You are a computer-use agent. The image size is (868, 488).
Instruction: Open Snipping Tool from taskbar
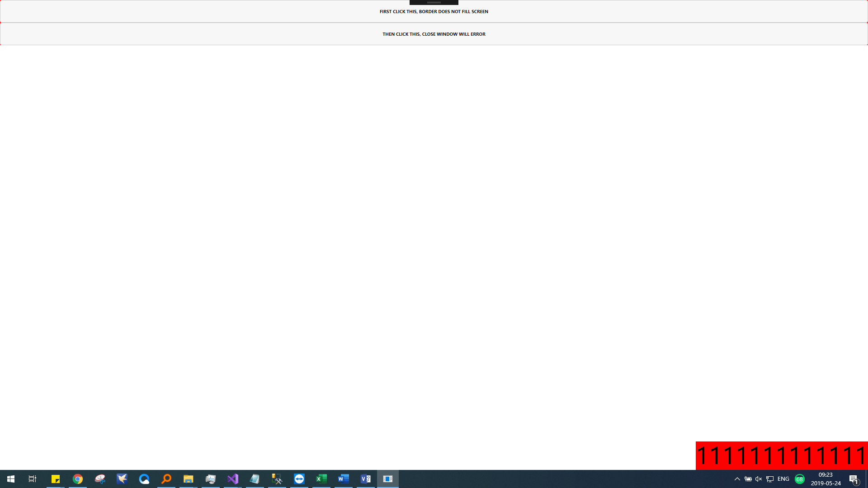click(100, 479)
